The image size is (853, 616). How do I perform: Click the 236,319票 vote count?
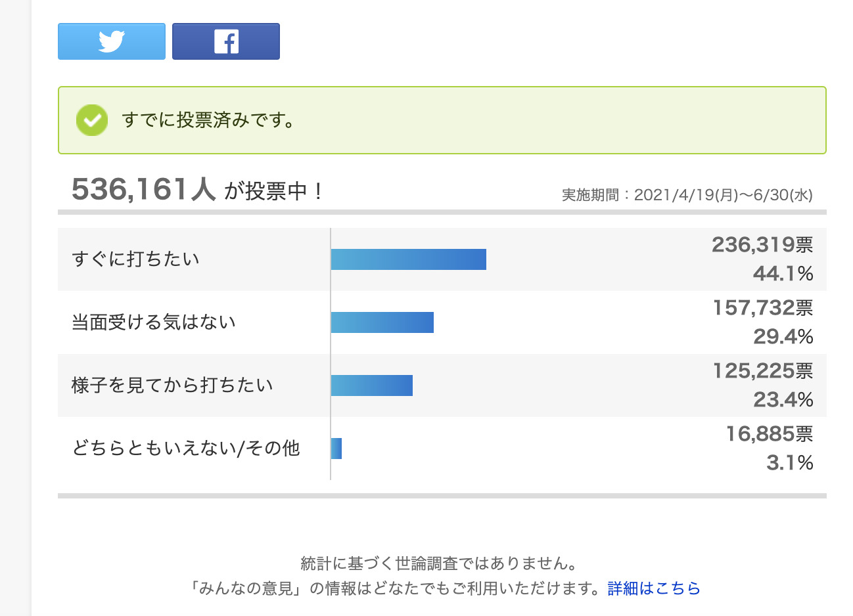(x=762, y=245)
